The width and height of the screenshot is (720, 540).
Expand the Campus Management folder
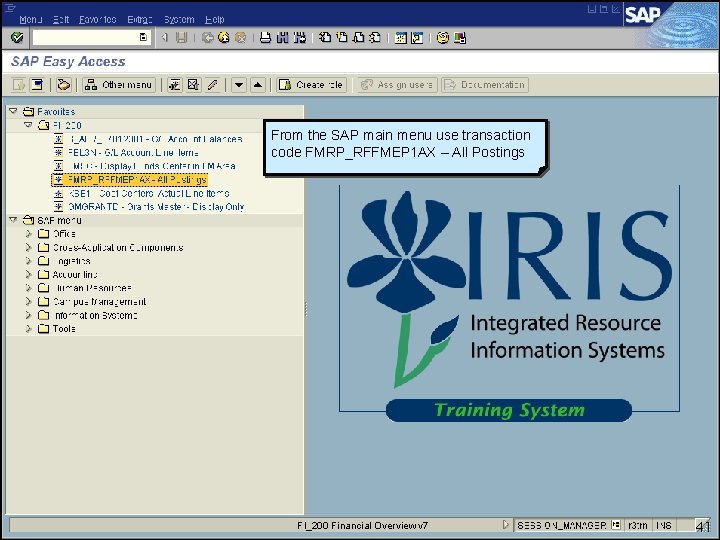[28, 301]
